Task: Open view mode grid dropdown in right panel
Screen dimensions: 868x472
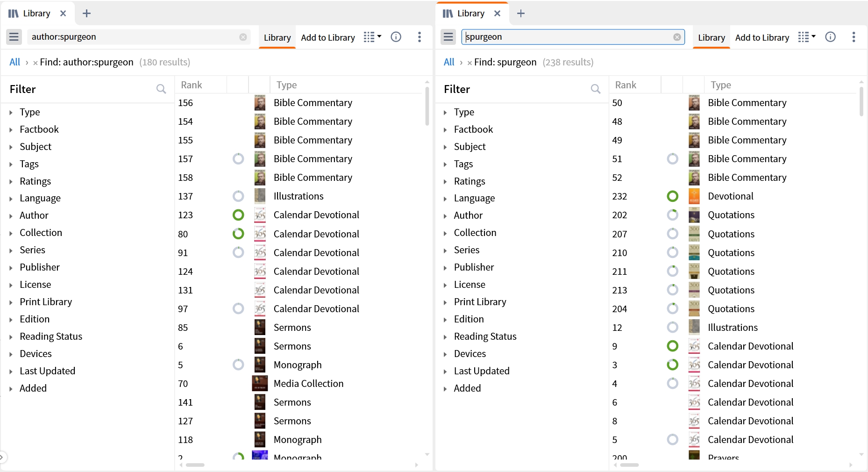Action: tap(807, 37)
